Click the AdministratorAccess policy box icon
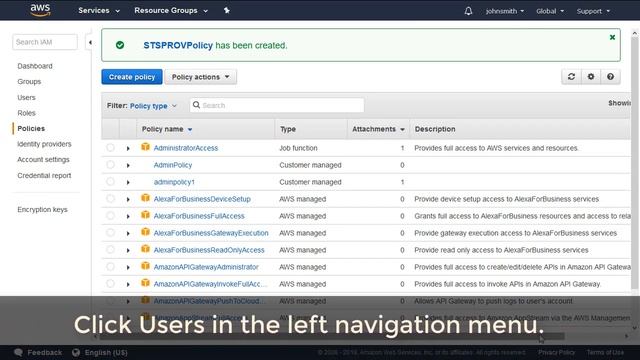Screen dimensions: 640x360 click(x=145, y=147)
